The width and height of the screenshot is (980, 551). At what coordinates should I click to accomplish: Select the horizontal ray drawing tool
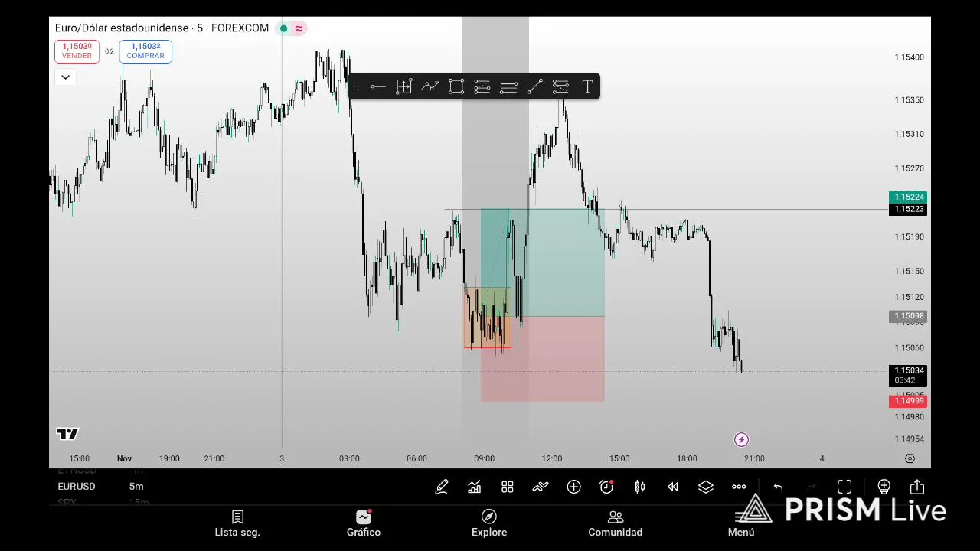(x=377, y=86)
